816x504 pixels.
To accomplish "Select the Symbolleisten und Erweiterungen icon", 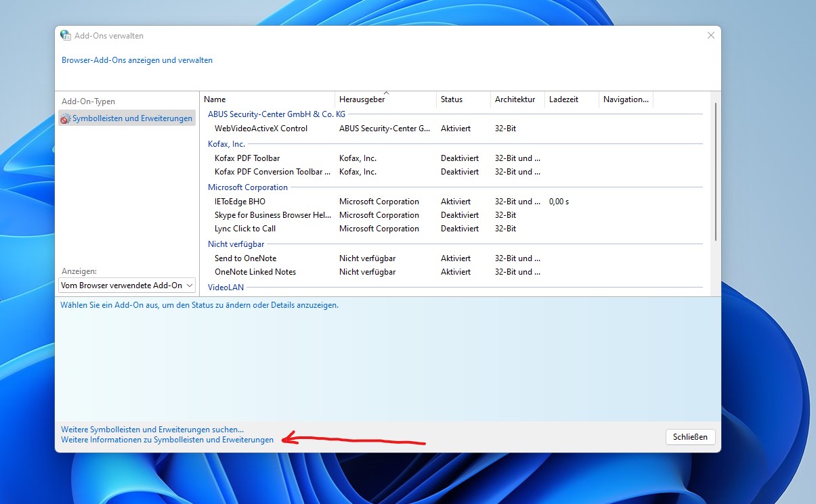I will (x=65, y=119).
